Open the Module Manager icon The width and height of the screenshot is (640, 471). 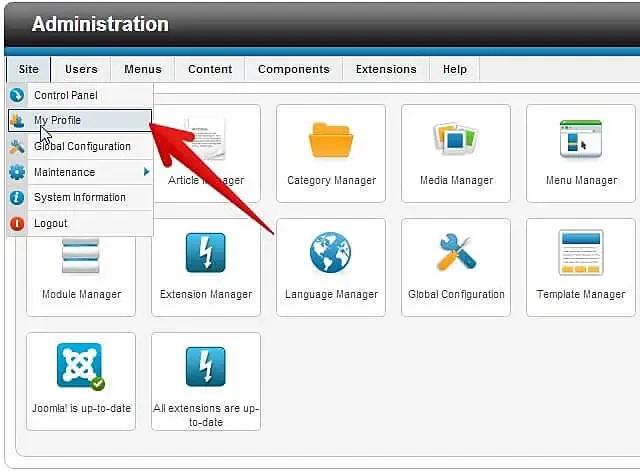pyautogui.click(x=81, y=256)
